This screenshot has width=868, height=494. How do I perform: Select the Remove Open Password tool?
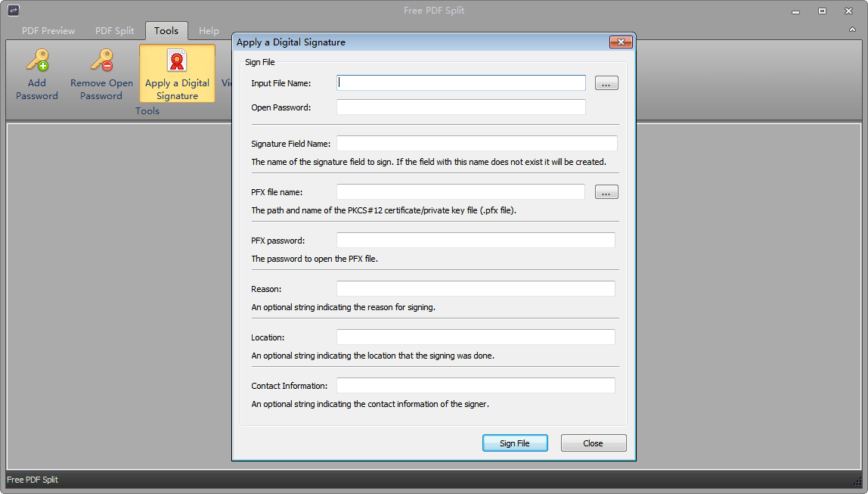coord(101,74)
